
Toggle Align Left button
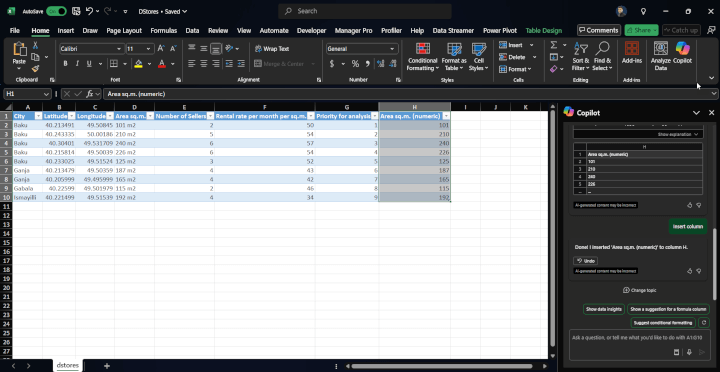[x=192, y=64]
